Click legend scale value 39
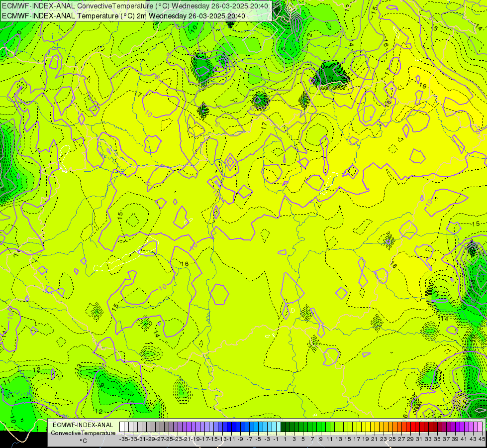Image resolution: width=487 pixels, height=448 pixels. click(x=455, y=439)
